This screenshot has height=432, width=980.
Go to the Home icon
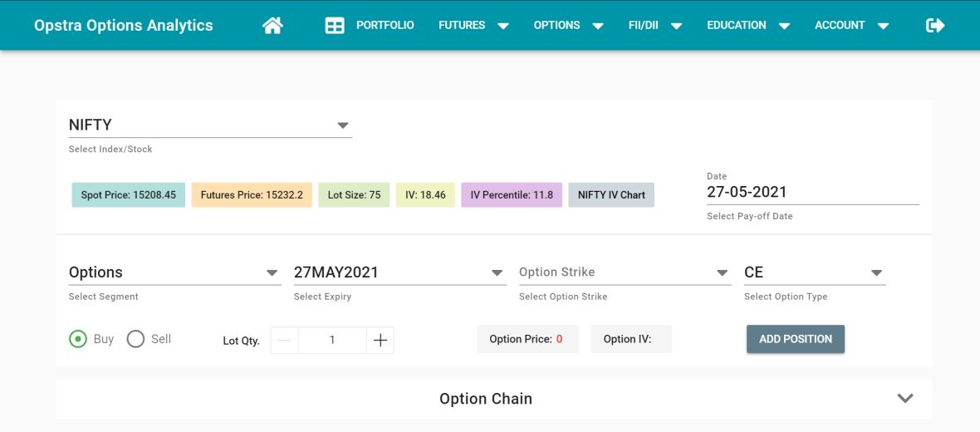tap(272, 26)
